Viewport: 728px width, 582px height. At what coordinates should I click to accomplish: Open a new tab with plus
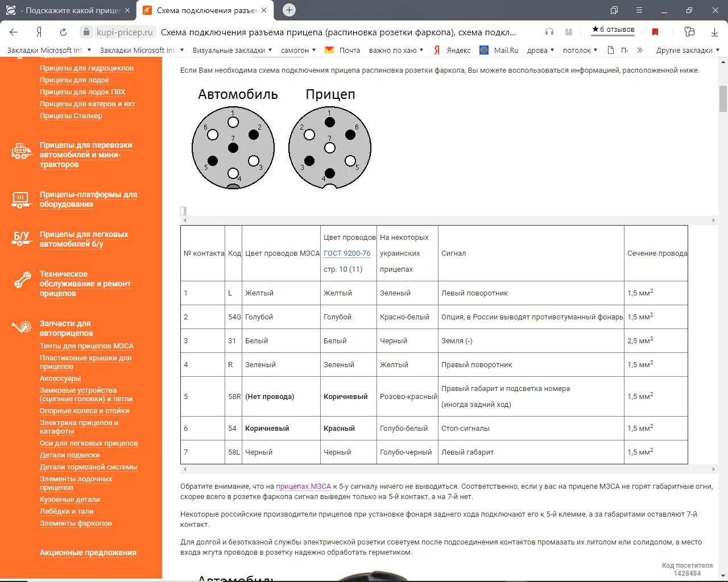pyautogui.click(x=289, y=10)
